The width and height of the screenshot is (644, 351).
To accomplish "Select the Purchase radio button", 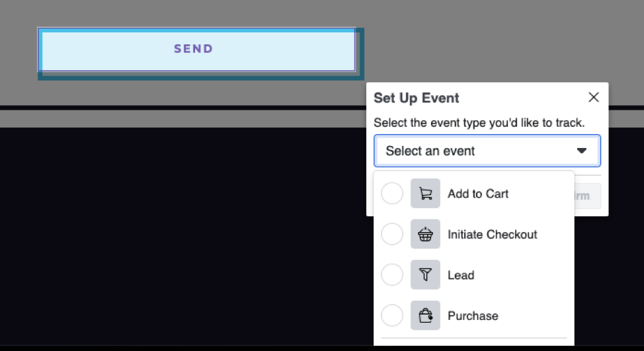I will [392, 315].
